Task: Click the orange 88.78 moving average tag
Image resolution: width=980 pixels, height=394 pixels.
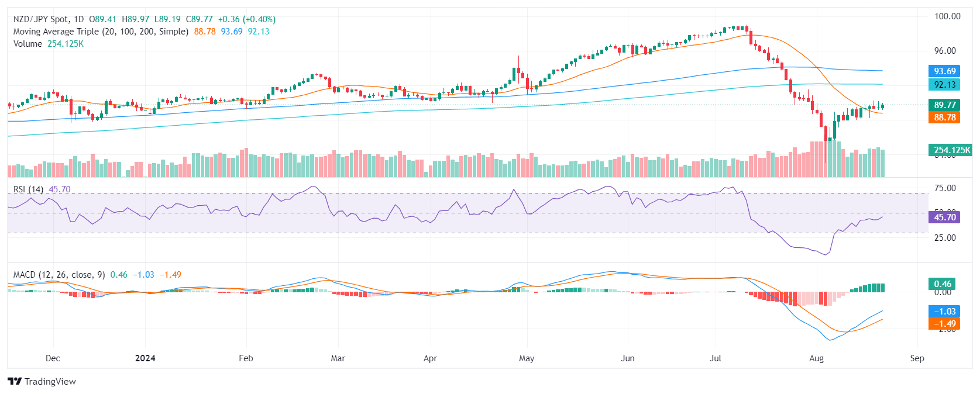Action: (944, 117)
